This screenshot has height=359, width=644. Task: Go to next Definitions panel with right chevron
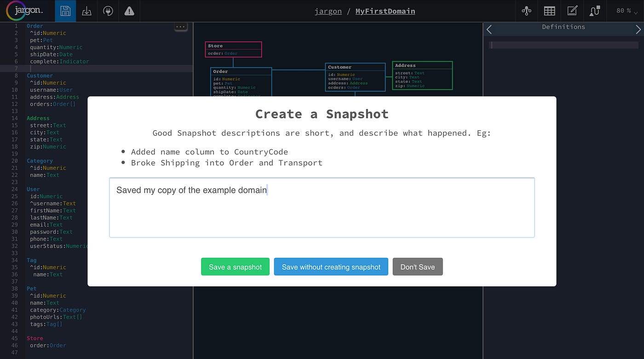pos(638,29)
